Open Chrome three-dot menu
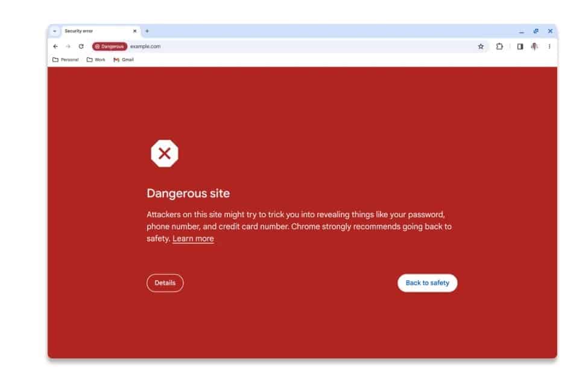Image resolution: width=588 pixels, height=384 pixels. pyautogui.click(x=549, y=46)
